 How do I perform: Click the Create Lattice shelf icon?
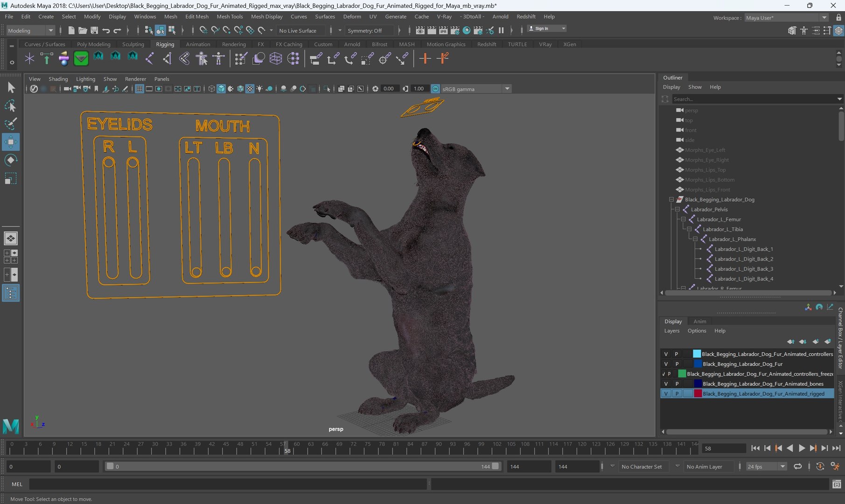click(x=276, y=58)
